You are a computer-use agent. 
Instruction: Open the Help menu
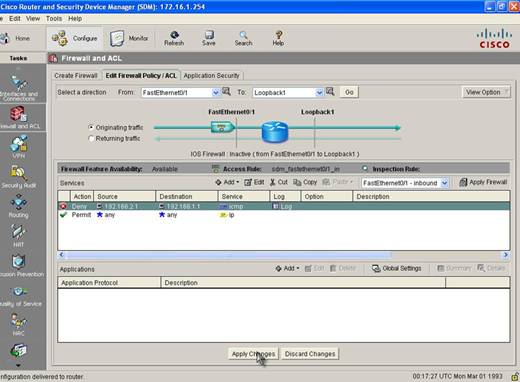click(75, 19)
